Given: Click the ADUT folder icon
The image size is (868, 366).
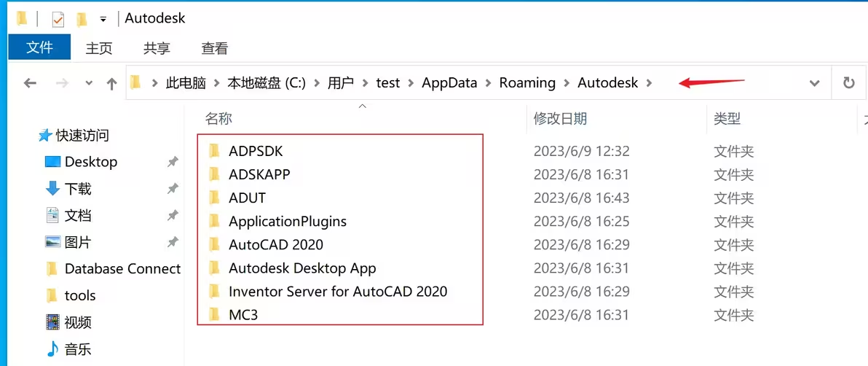Looking at the screenshot, I should pyautogui.click(x=214, y=198).
